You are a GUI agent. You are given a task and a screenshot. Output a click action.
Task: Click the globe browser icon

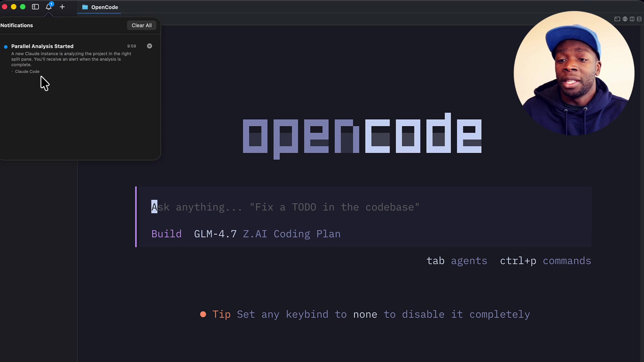tap(625, 19)
